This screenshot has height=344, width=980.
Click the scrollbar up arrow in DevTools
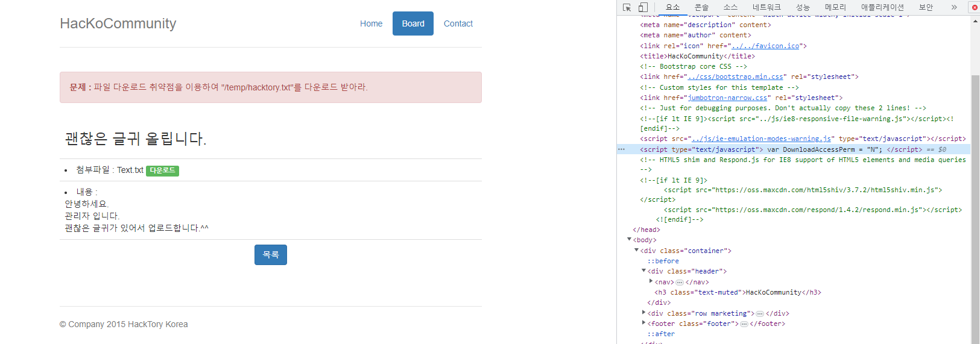coord(975,21)
